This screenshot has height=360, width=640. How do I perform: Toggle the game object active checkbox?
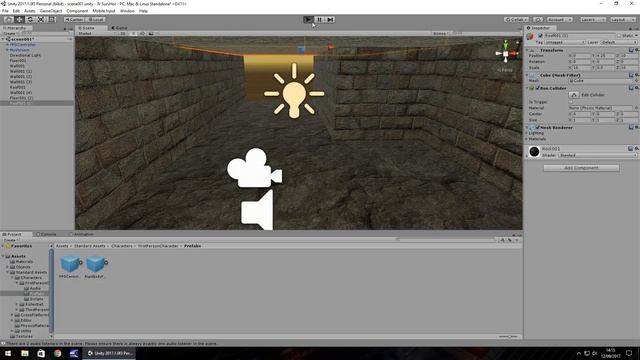point(540,36)
